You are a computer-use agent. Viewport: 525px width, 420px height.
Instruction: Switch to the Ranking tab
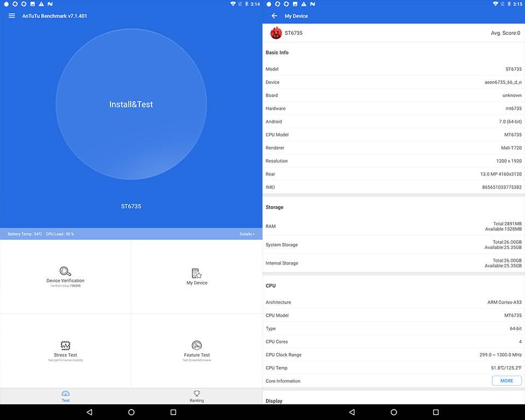(197, 396)
